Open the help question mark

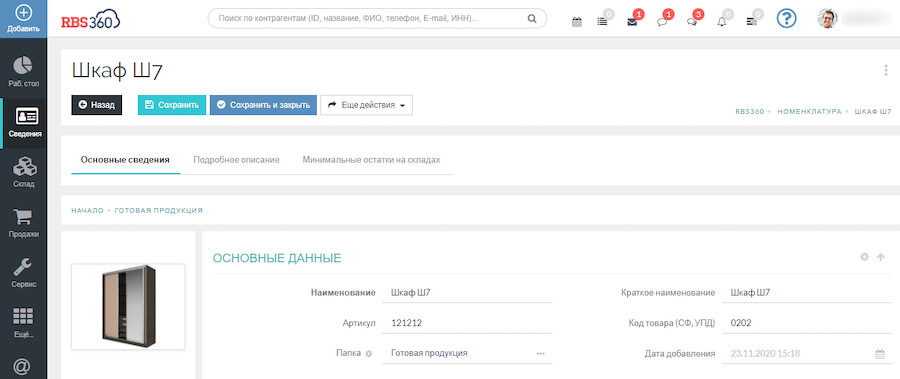pyautogui.click(x=786, y=18)
